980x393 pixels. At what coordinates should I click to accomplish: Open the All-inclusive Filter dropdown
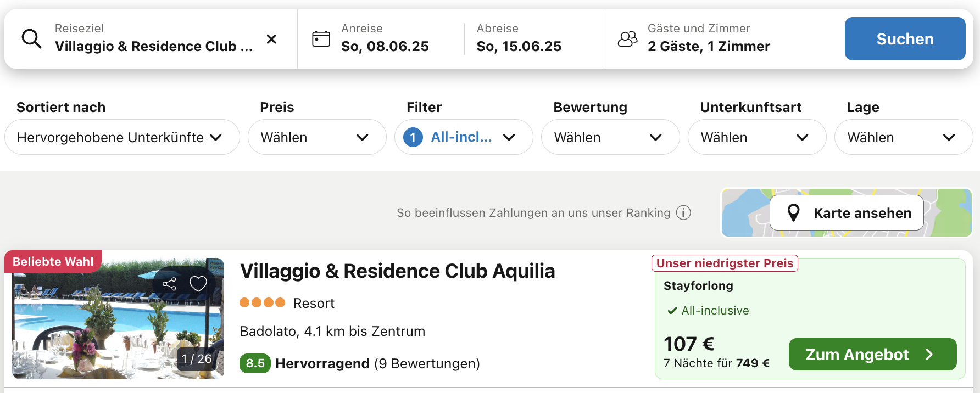click(x=464, y=137)
